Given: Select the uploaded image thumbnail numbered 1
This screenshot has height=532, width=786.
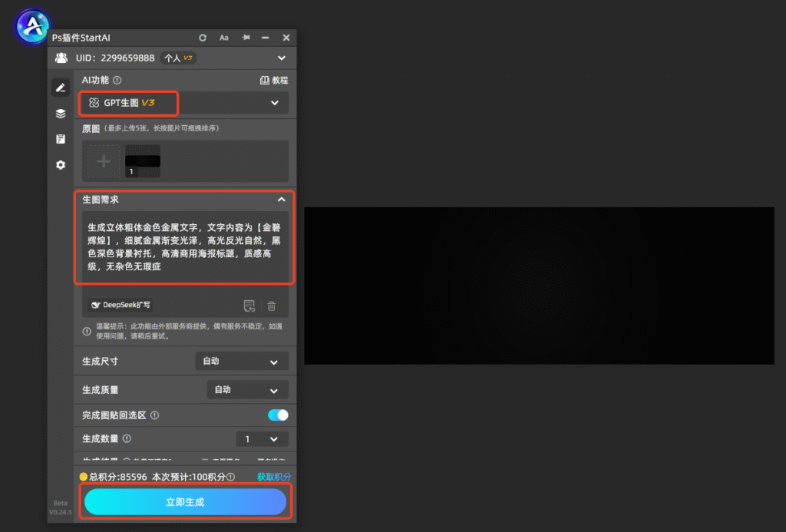Looking at the screenshot, I should (143, 161).
